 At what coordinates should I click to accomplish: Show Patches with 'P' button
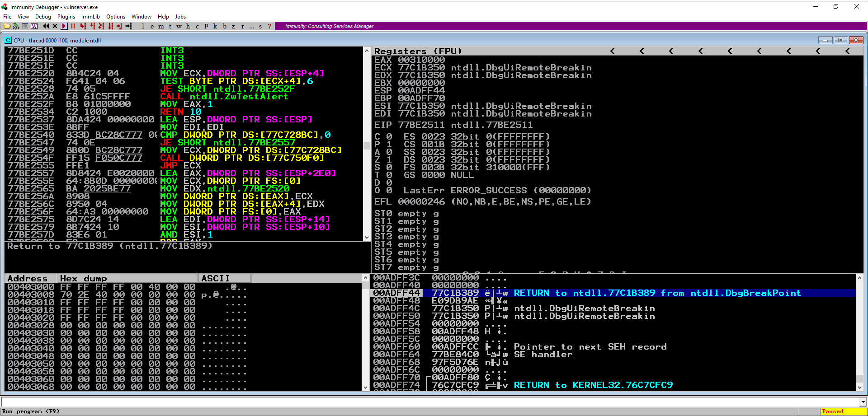[x=206, y=26]
